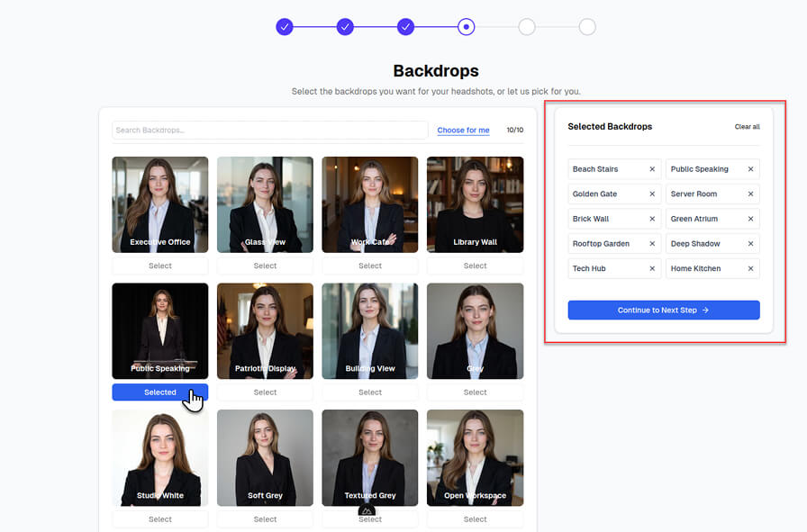Remove Server Room from selected backdrops
The image size is (807, 532).
click(749, 194)
